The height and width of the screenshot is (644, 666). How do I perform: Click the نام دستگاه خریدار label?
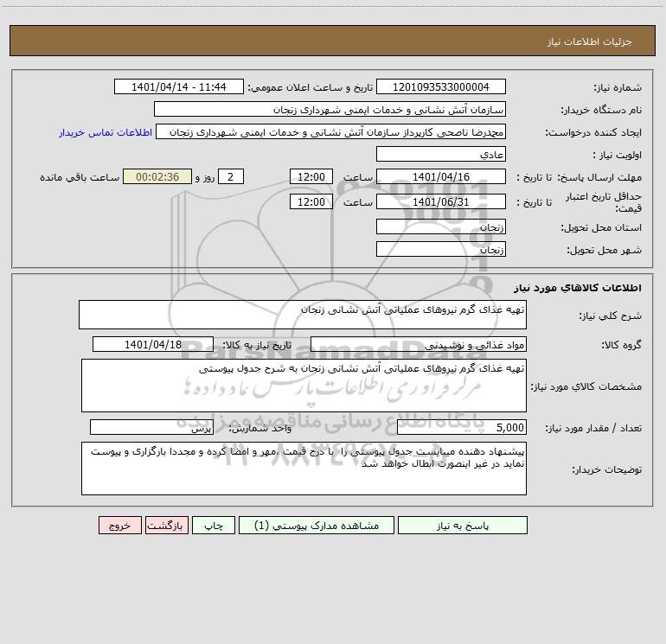tap(601, 110)
